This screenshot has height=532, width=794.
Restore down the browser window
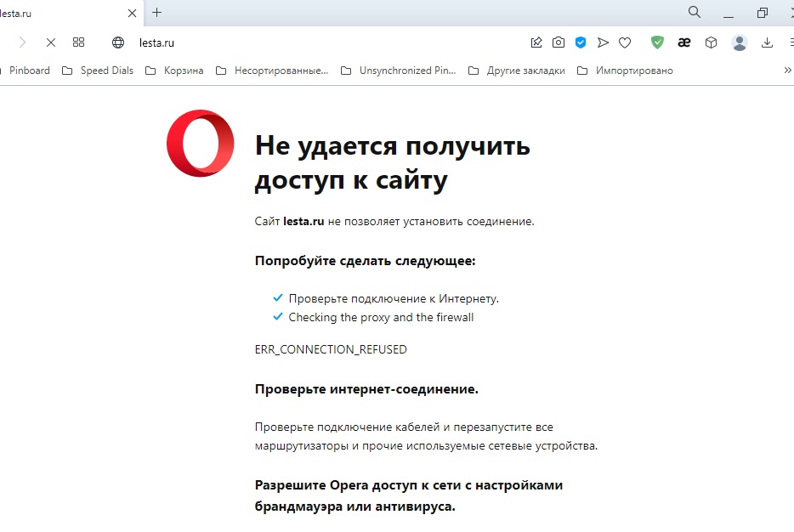click(x=762, y=13)
